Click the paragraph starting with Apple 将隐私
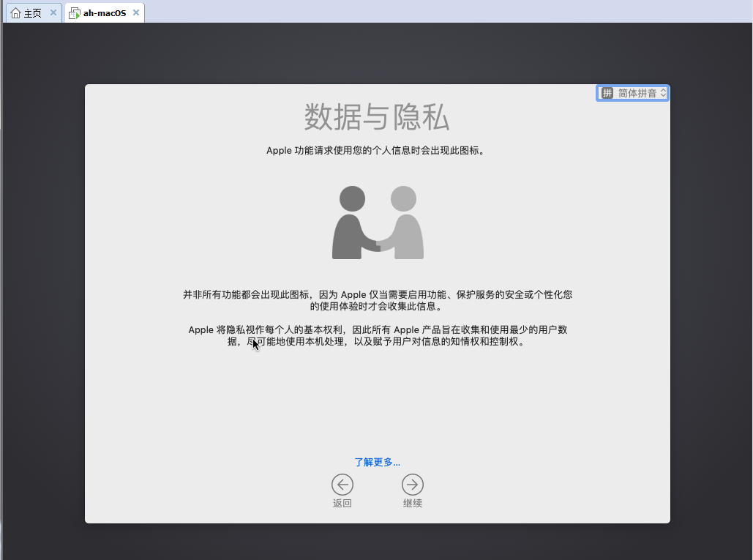Image resolution: width=753 pixels, height=560 pixels. coord(377,335)
